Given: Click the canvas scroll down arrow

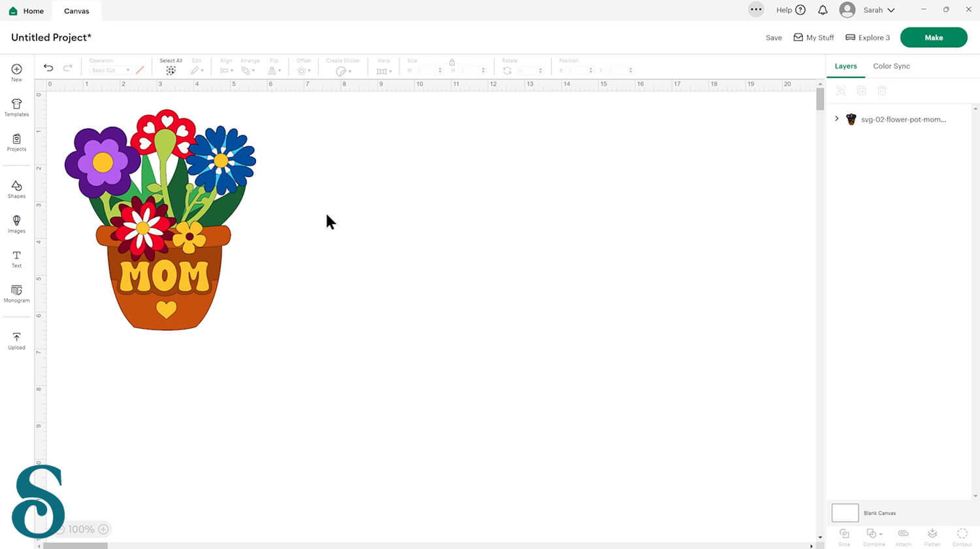Looking at the screenshot, I should (820, 538).
